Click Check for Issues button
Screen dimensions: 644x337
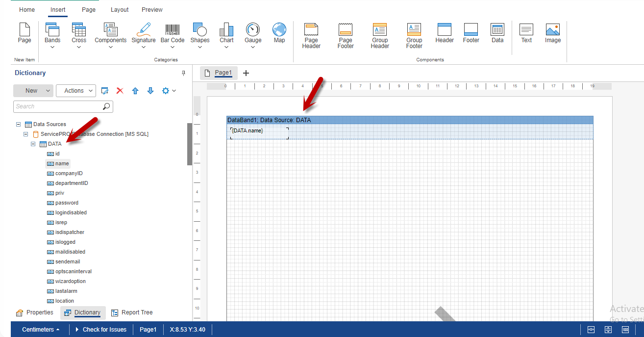[x=101, y=330]
